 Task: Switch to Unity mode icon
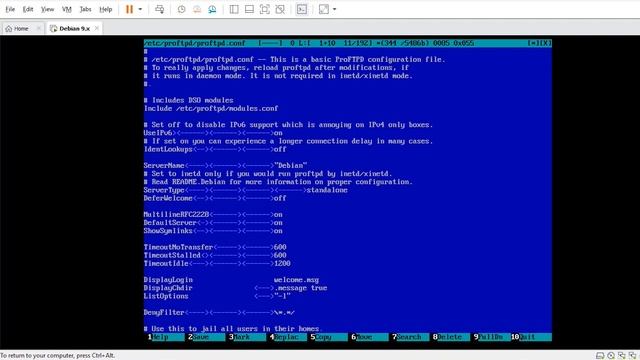tap(280, 9)
